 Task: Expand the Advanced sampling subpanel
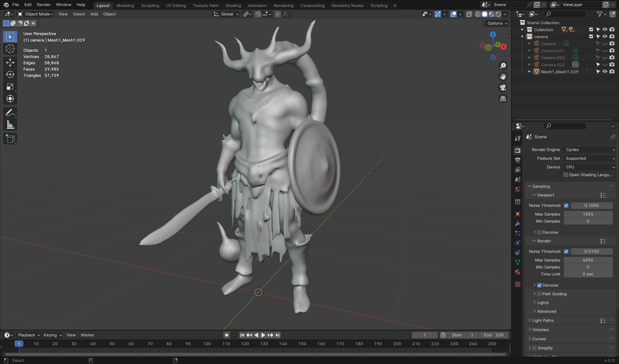[x=535, y=311]
